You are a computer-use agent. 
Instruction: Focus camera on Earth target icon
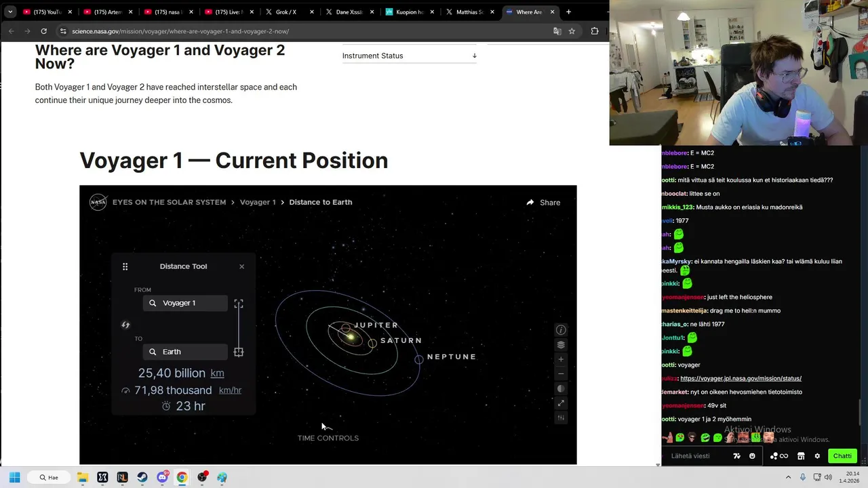(239, 352)
